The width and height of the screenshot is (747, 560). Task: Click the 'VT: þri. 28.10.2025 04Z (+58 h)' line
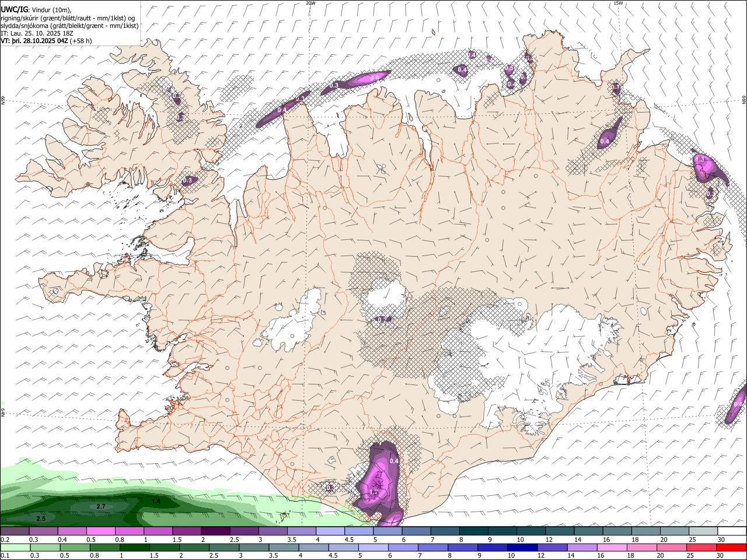pyautogui.click(x=47, y=41)
